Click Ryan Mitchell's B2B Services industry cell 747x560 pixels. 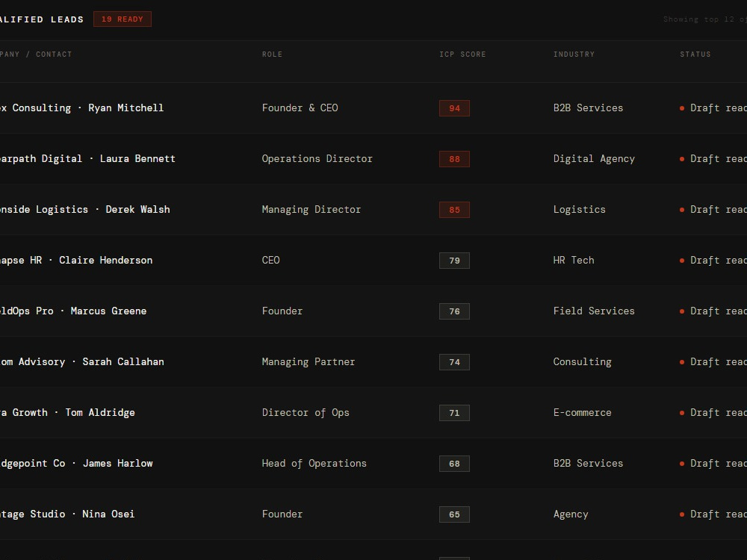click(x=589, y=108)
